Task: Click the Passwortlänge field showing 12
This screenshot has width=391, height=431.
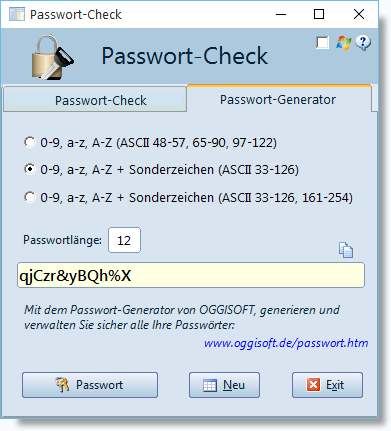Action: [x=124, y=240]
